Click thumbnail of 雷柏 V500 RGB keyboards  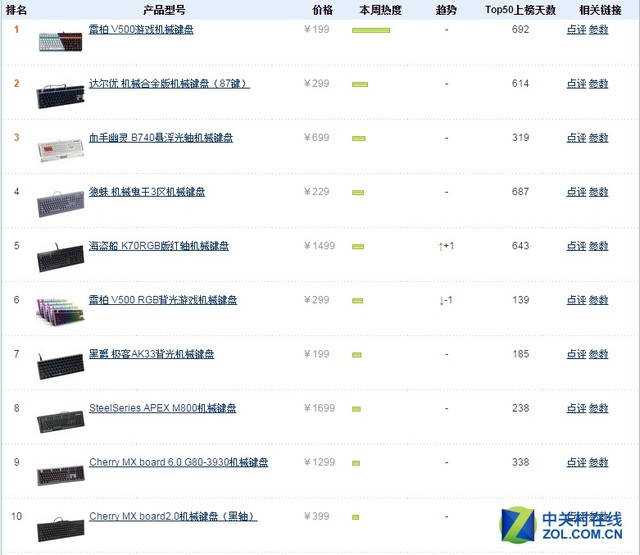coord(60,311)
